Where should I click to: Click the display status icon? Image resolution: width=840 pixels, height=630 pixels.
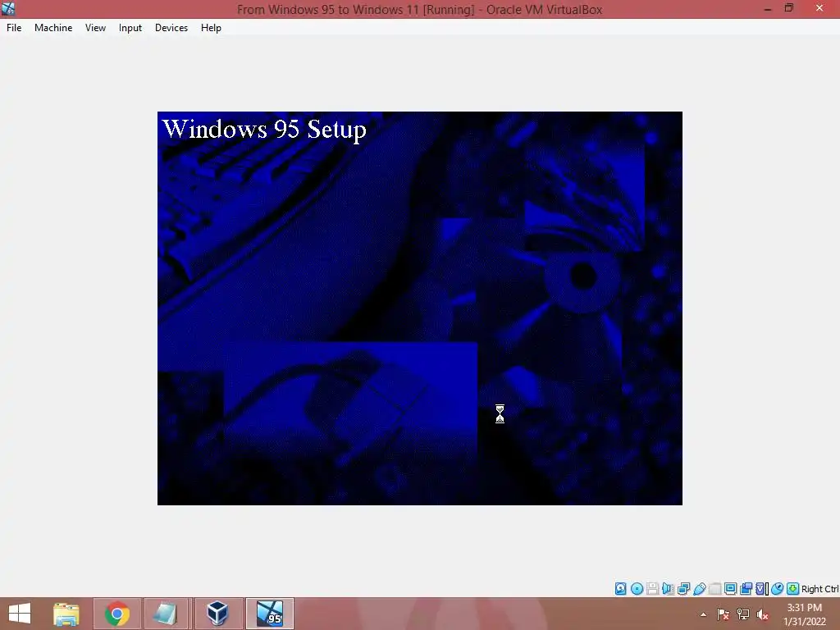(x=730, y=589)
